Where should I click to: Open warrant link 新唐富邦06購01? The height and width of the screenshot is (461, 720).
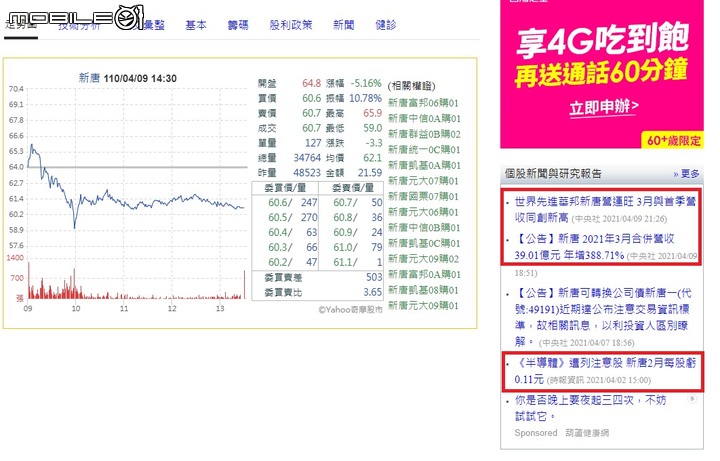[x=423, y=103]
